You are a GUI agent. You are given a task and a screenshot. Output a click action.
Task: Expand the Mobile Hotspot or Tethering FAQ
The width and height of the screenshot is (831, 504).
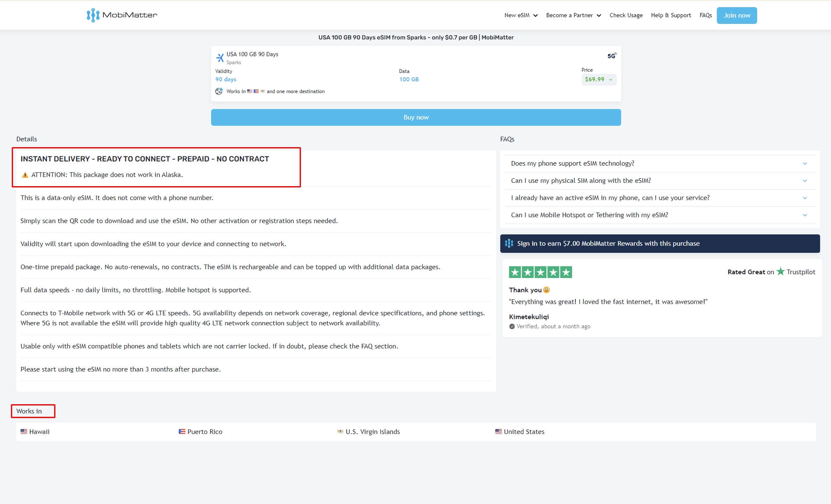pos(805,215)
